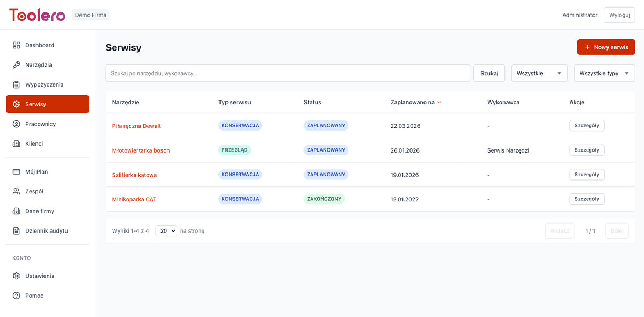Select the Narzędzia wrench icon
The width and height of the screenshot is (644, 317).
[x=16, y=64]
